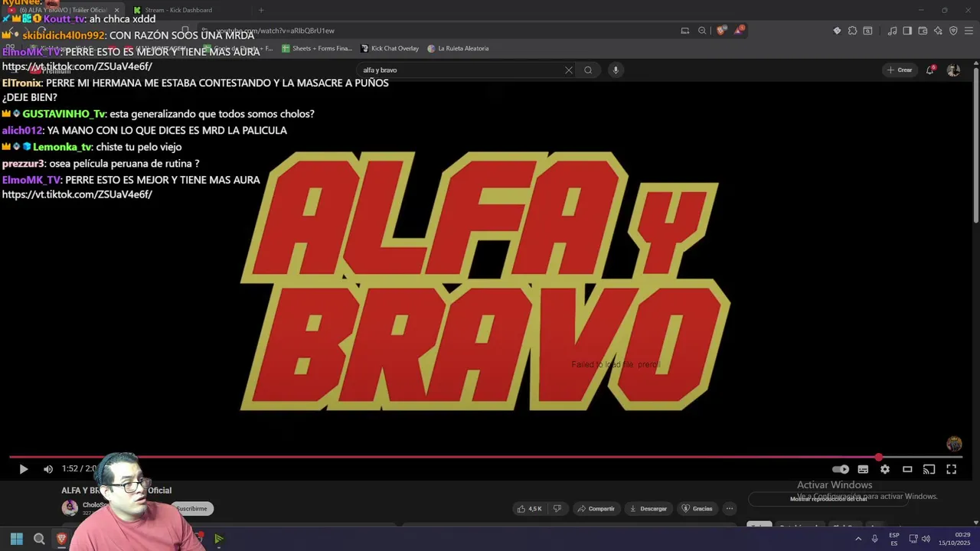Click the green taskbar app icon
Screen dimensions: 980x551
[219, 539]
